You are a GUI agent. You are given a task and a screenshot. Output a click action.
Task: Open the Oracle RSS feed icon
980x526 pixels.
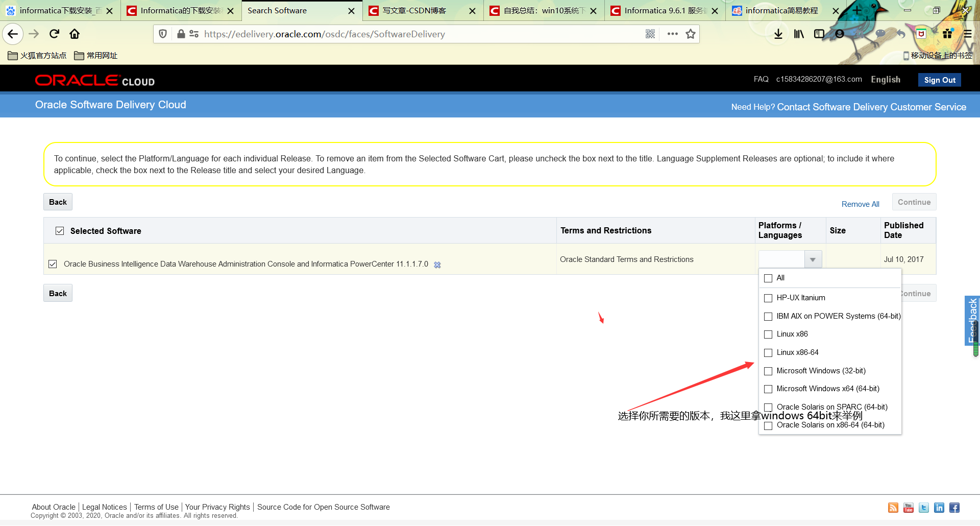[x=893, y=508]
